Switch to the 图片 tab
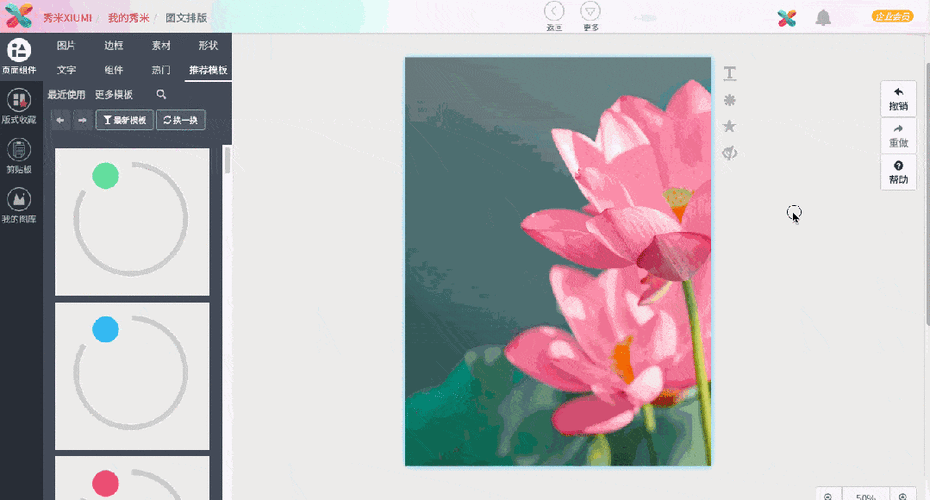930x500 pixels. point(66,45)
